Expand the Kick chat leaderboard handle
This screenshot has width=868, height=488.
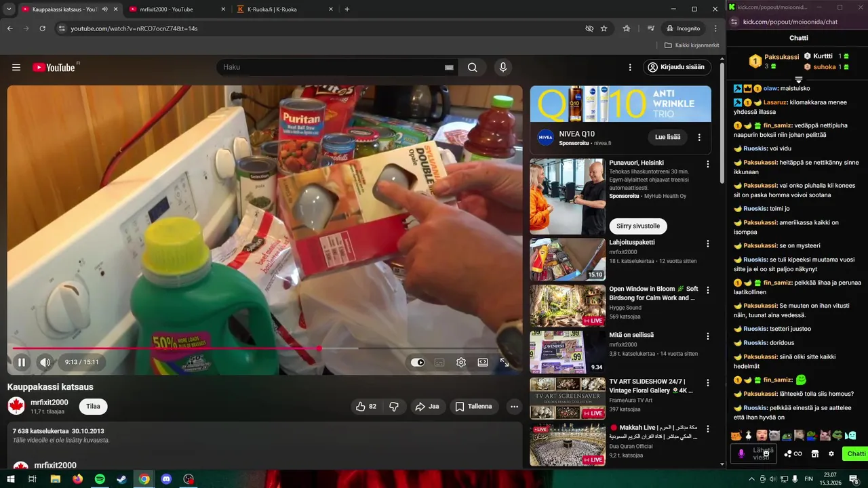799,80
